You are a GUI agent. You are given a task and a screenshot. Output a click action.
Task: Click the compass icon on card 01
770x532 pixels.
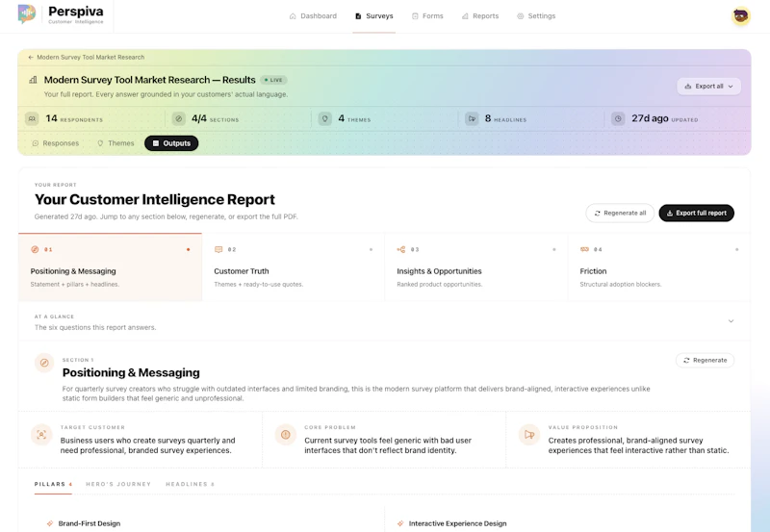pyautogui.click(x=35, y=249)
